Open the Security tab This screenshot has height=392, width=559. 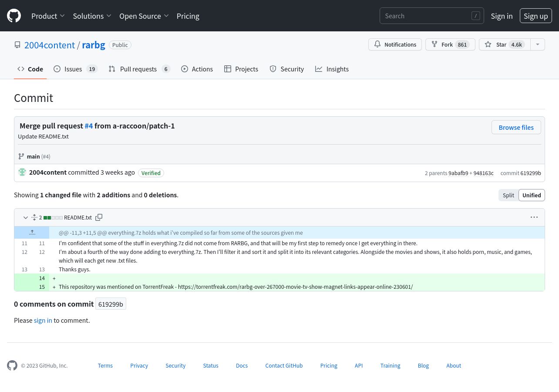tap(286, 69)
